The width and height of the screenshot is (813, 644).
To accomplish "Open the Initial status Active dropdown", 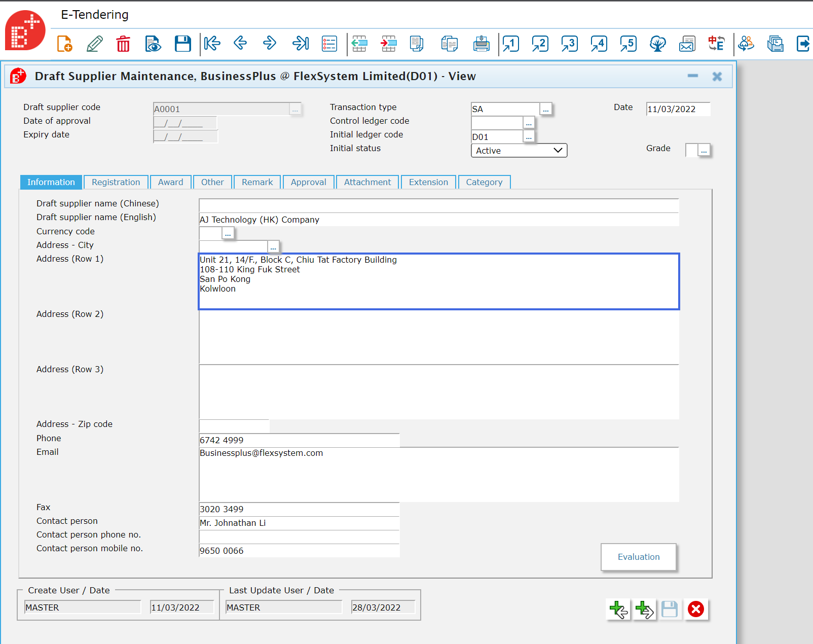I will 519,151.
